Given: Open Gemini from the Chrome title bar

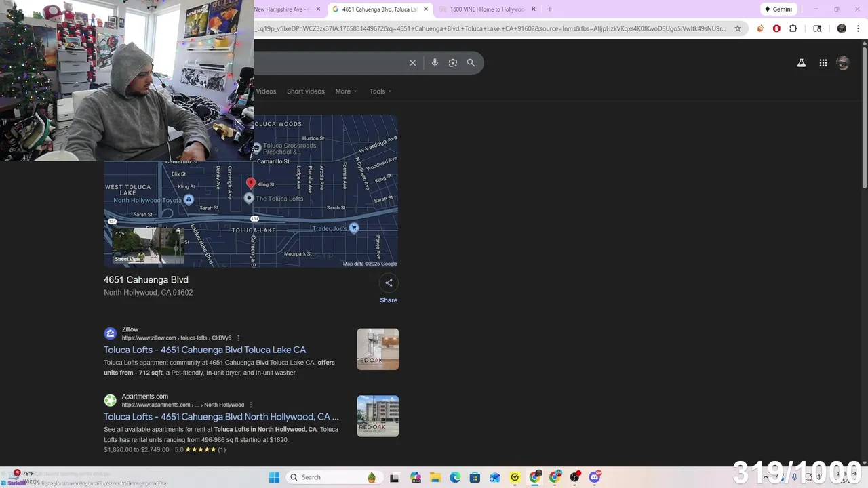Looking at the screenshot, I should click(x=778, y=9).
